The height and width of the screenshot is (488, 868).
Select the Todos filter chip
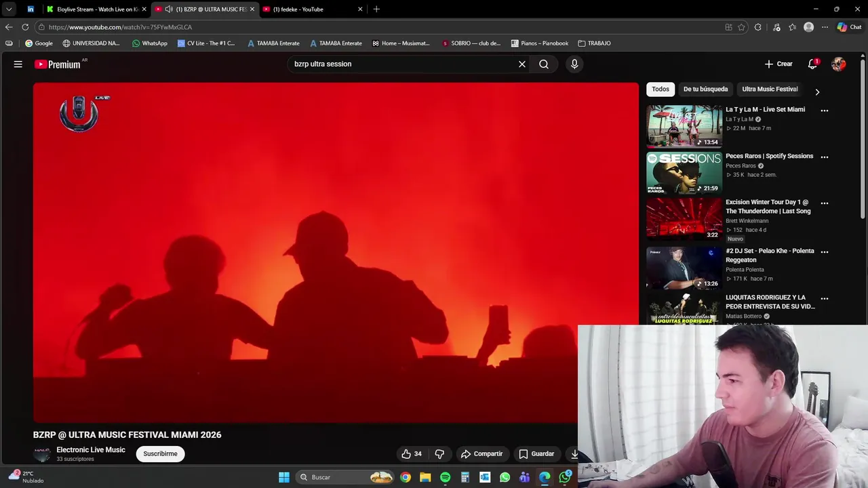click(660, 89)
